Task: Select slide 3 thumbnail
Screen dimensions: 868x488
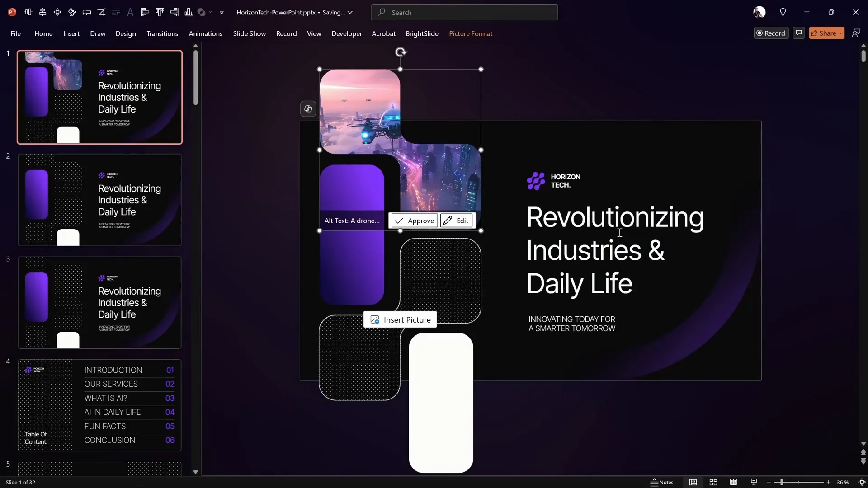Action: 99,302
